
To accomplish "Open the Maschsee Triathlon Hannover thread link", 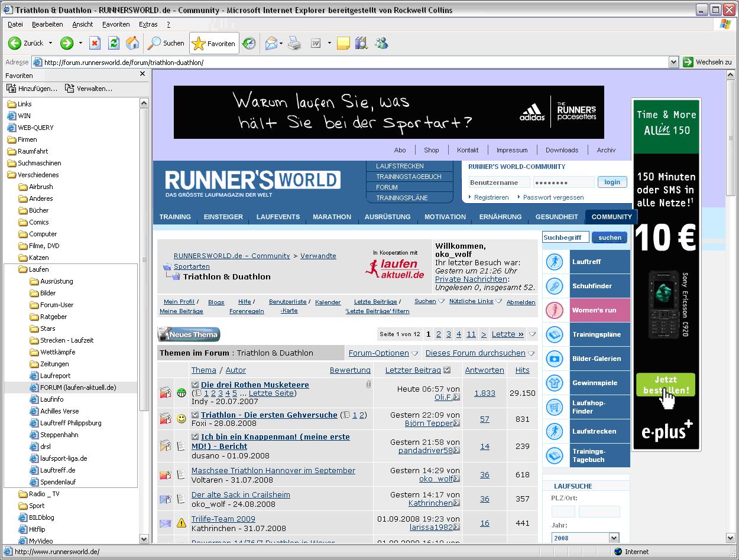I will pos(273,471).
